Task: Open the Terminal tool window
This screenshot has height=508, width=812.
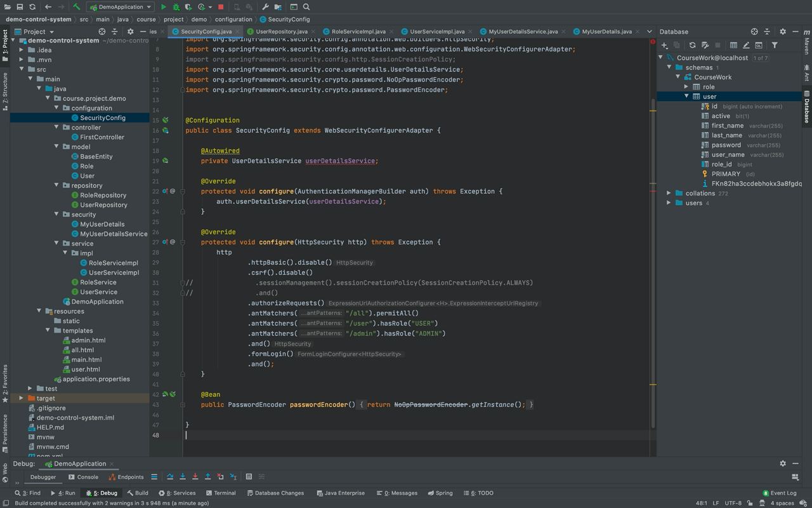Action: point(220,493)
